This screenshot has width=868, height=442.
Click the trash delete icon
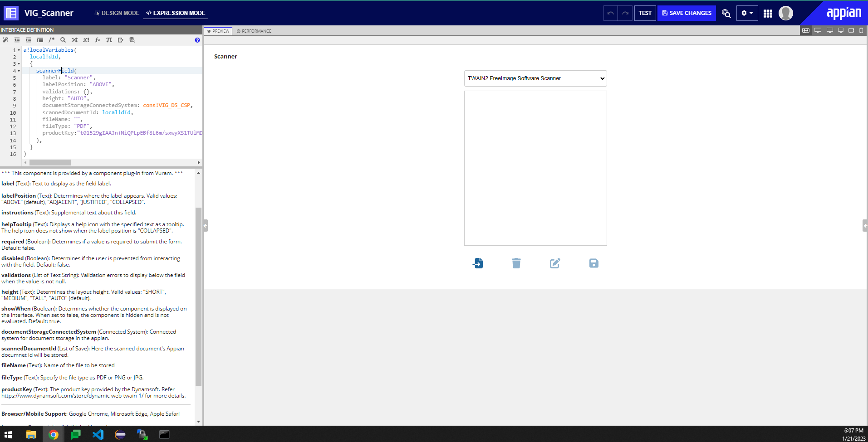[516, 263]
